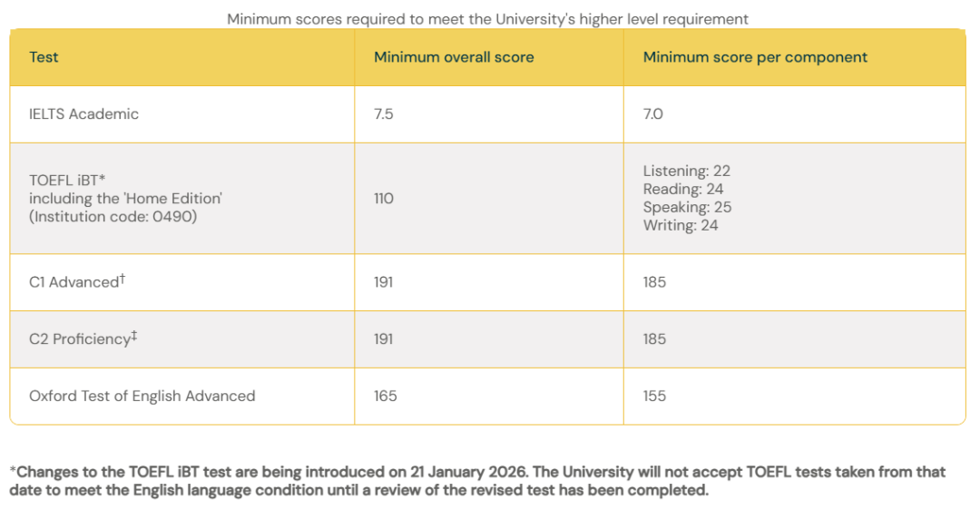Viewport: 980px width, 520px height.
Task: Select the Listening: 22 component line
Action: tap(687, 171)
